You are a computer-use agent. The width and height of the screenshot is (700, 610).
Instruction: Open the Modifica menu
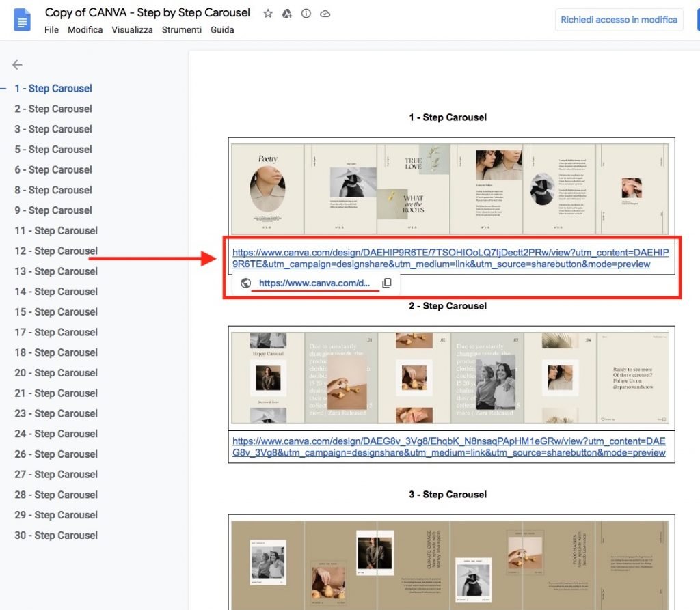(85, 30)
